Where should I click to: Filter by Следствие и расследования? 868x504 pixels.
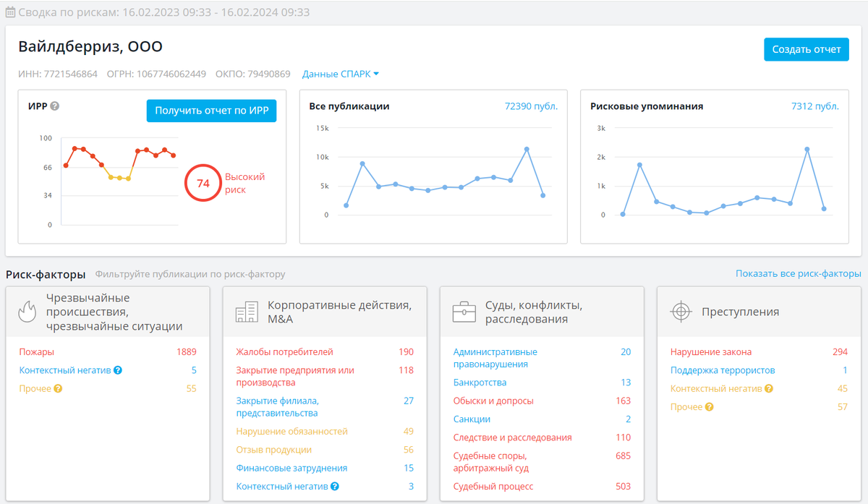pos(512,437)
